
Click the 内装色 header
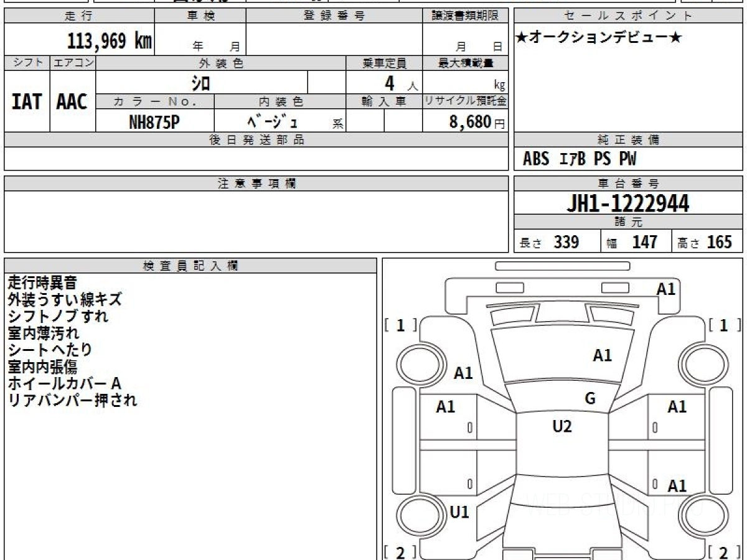coord(280,101)
